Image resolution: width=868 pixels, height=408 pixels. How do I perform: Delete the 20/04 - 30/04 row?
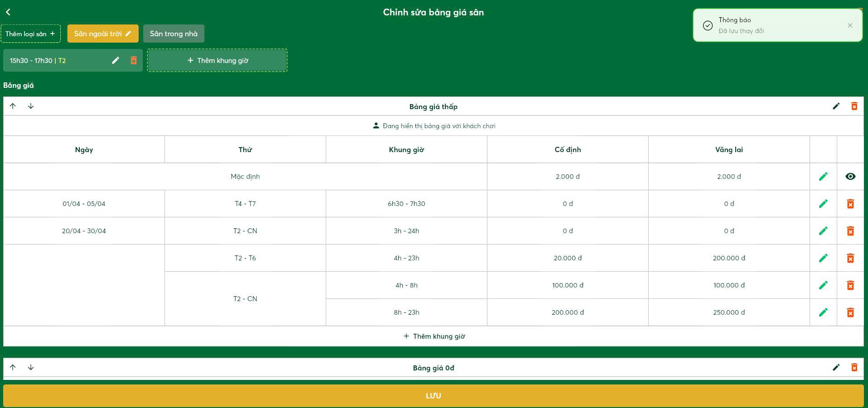[850, 231]
